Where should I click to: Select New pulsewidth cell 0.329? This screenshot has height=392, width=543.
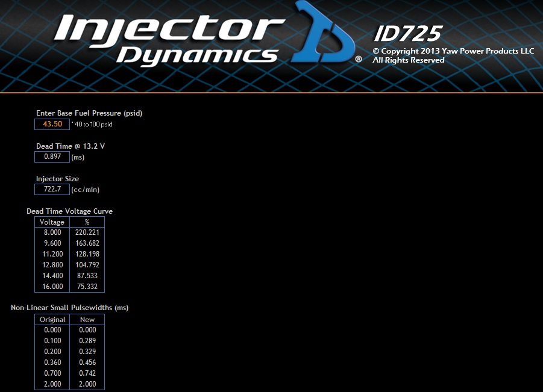point(87,352)
